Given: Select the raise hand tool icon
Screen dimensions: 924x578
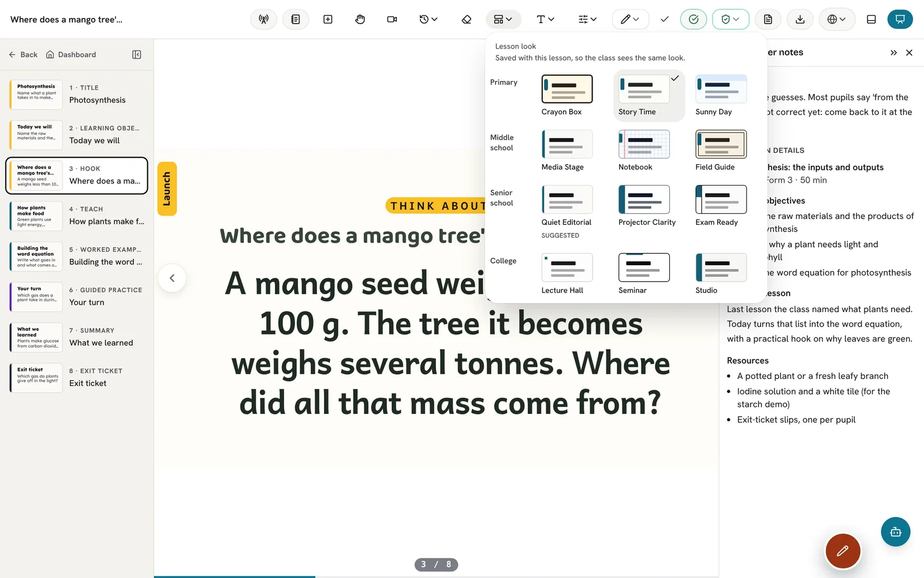Looking at the screenshot, I should click(x=360, y=19).
